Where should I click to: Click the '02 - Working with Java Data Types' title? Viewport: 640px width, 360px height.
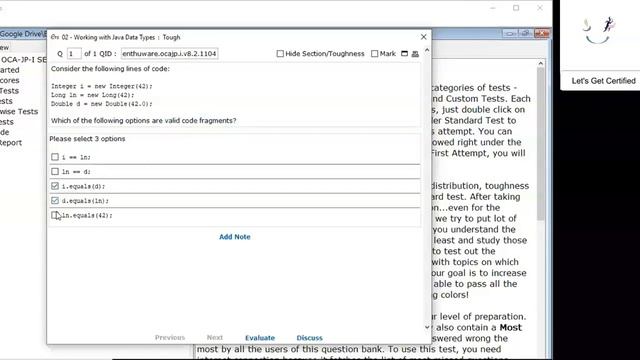pyautogui.click(x=109, y=37)
